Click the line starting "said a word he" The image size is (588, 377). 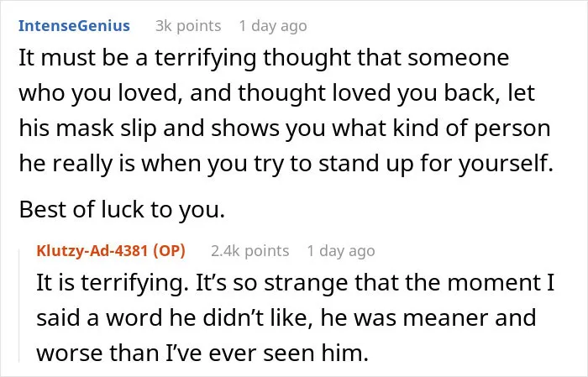tap(286, 317)
